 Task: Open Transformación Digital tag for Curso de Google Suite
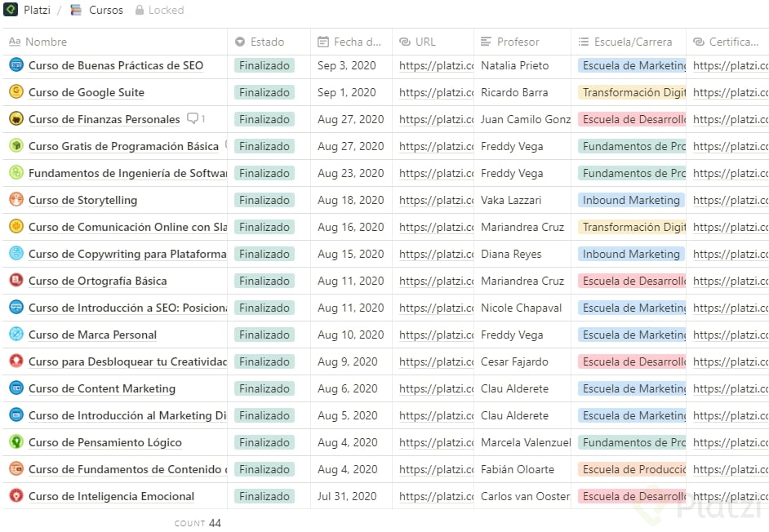[632, 92]
